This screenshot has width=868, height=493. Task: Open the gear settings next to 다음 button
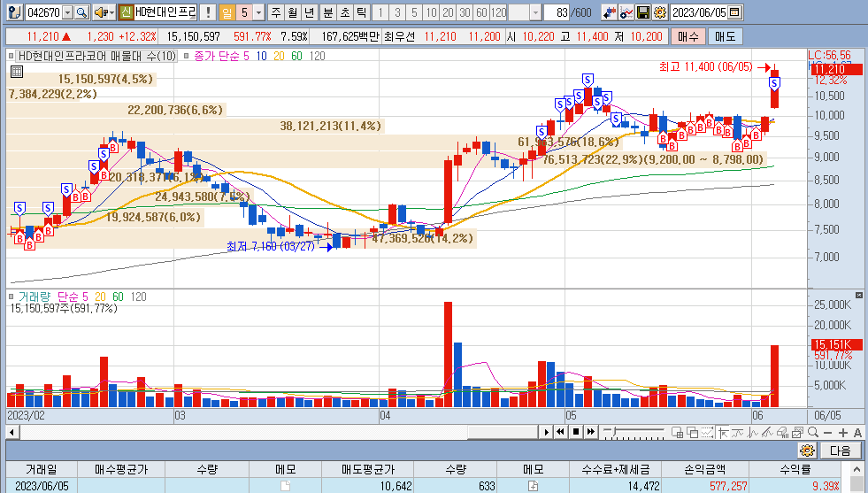(807, 451)
